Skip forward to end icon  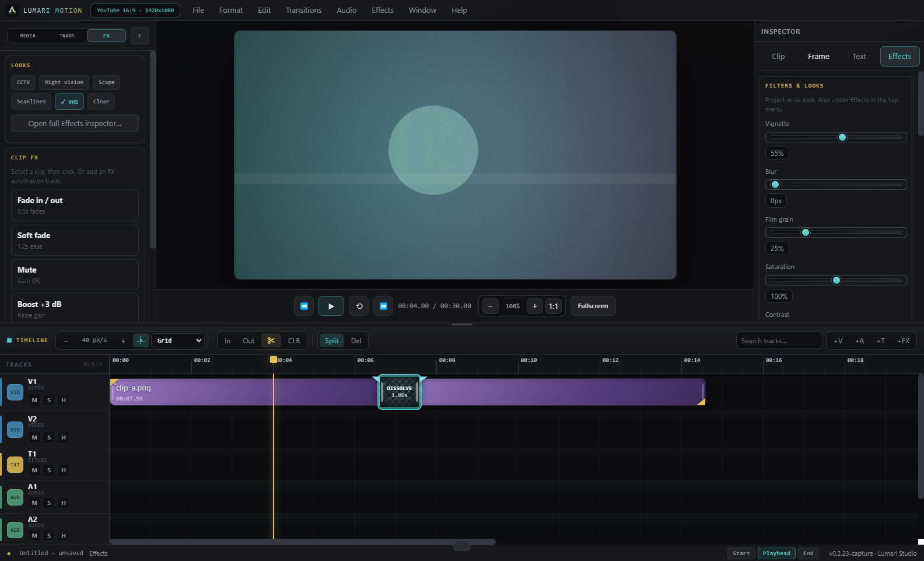click(x=383, y=306)
